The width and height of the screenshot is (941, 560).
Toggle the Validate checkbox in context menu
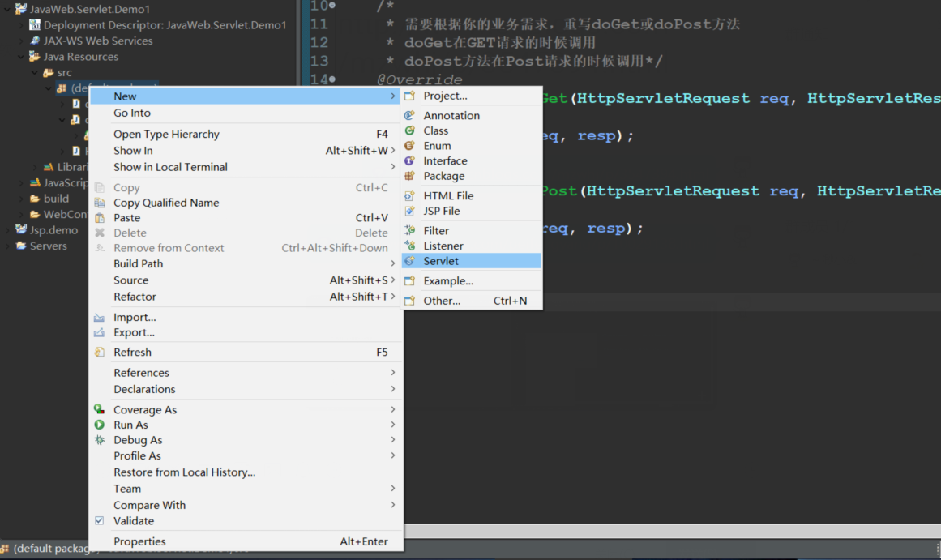(100, 521)
